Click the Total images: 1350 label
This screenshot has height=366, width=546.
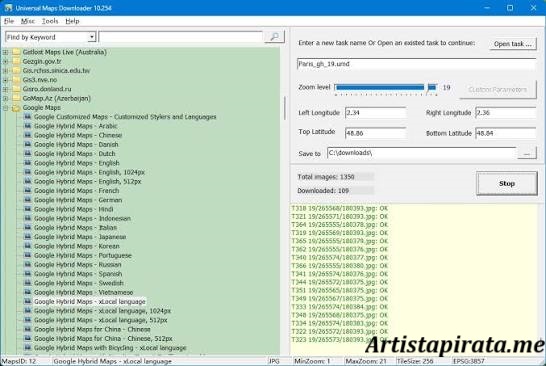point(326,177)
